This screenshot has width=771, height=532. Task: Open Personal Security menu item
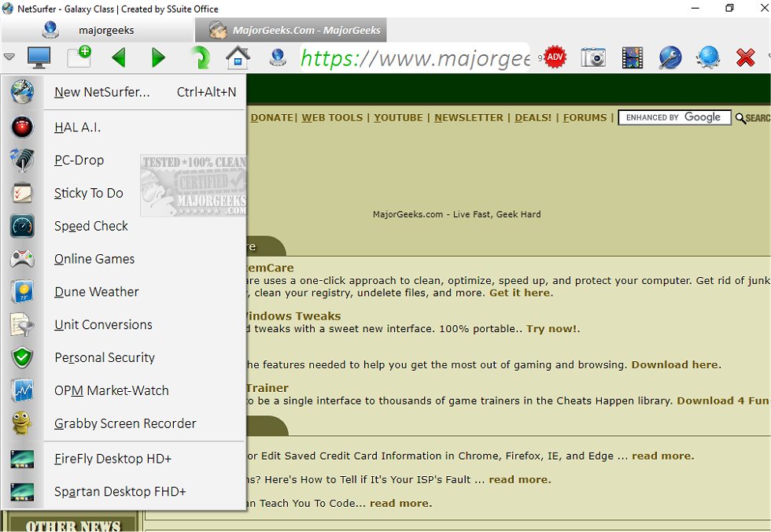click(145, 358)
